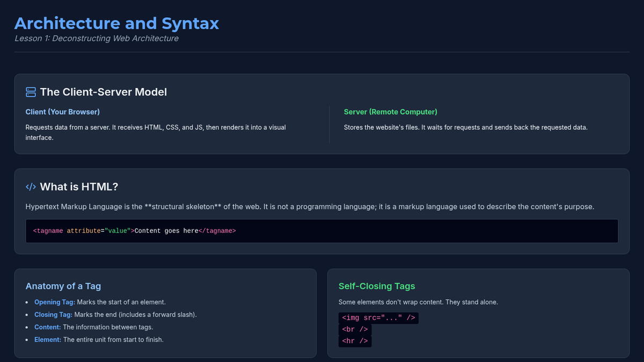This screenshot has width=644, height=362.
Task: Select the What is HTML? heading
Action: [79, 187]
